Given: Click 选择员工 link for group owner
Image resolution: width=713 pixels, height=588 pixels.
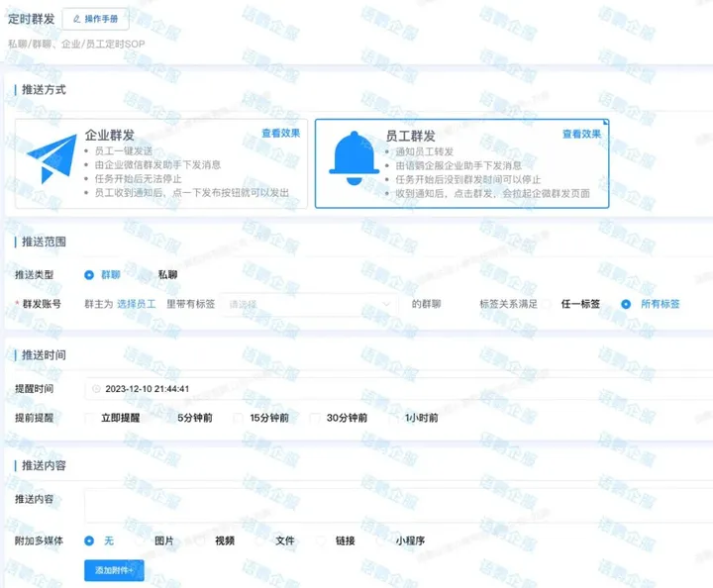Looking at the screenshot, I should [137, 304].
